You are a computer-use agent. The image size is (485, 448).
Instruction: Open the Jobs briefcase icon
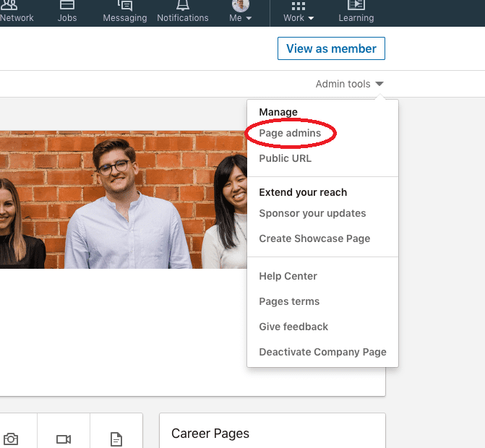coord(67,5)
